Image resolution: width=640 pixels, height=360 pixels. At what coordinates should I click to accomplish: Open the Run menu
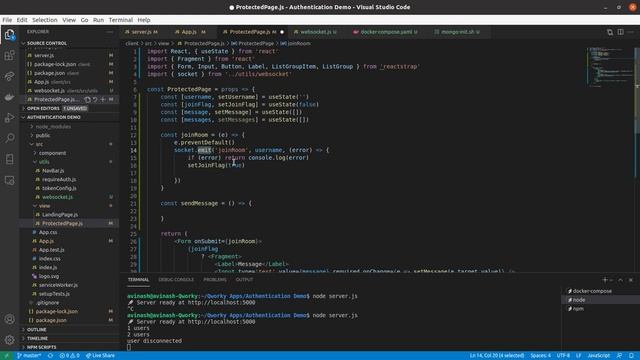(98, 20)
